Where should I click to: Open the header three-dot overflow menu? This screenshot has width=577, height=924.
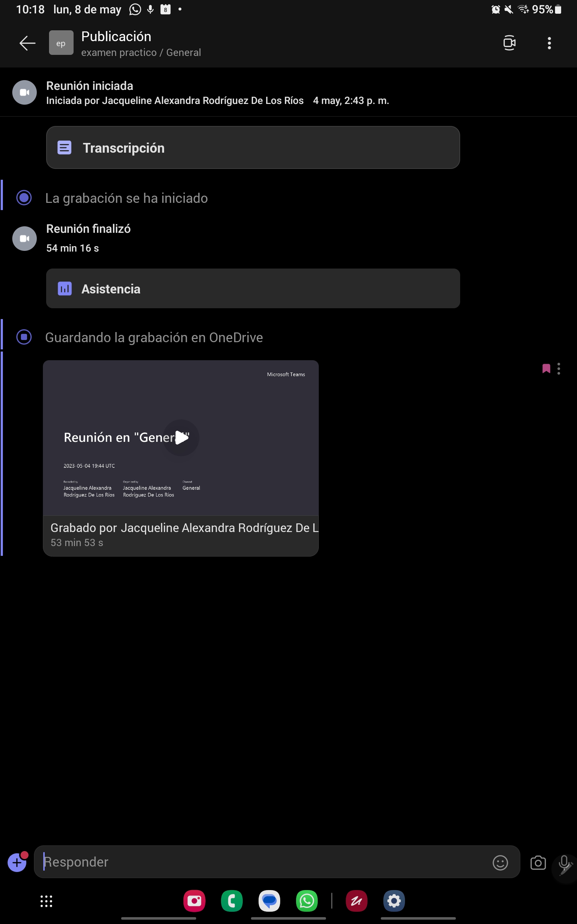(x=549, y=43)
